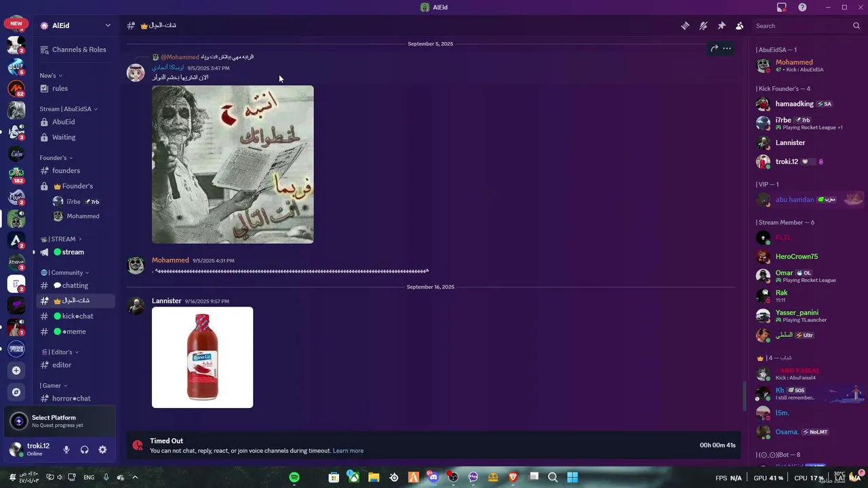The width and height of the screenshot is (868, 488).
Task: Collapse the Editor's category
Action: [x=60, y=352]
